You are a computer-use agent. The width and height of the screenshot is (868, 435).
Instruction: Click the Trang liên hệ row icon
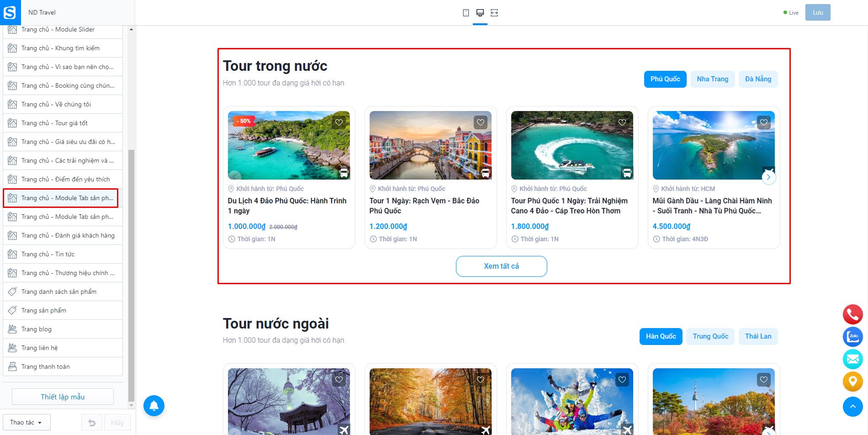tap(12, 348)
